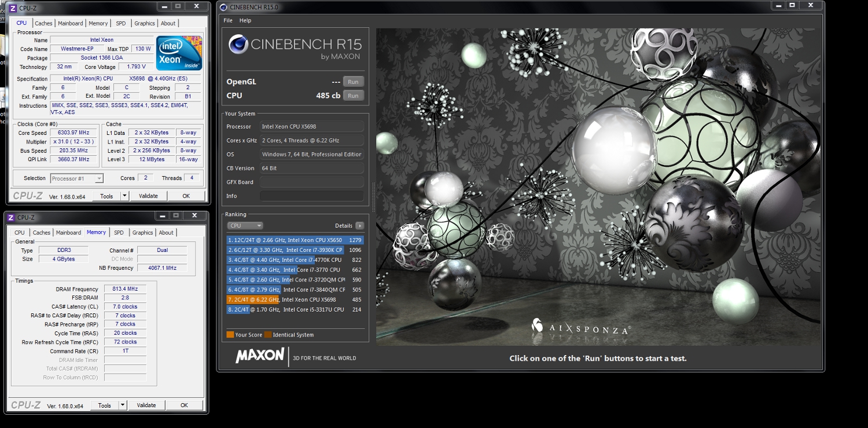This screenshot has height=428, width=868.
Task: Click the Info input field in Your System
Action: click(312, 196)
